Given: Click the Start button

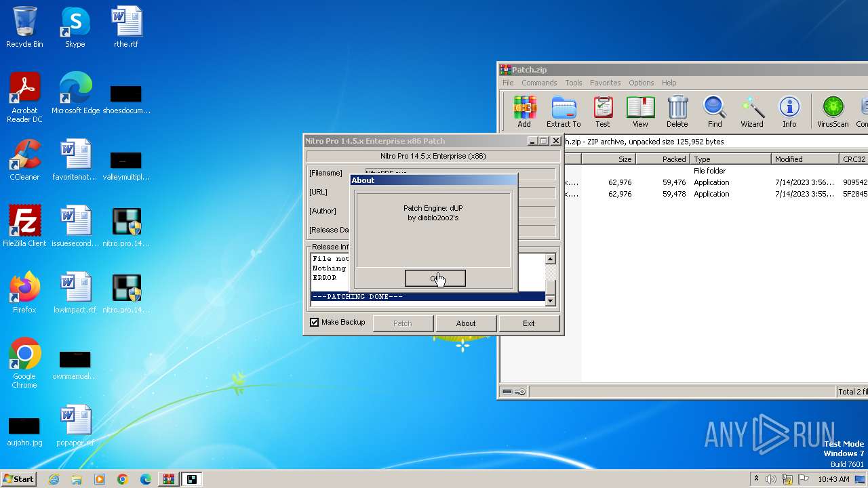Looking at the screenshot, I should (x=18, y=479).
